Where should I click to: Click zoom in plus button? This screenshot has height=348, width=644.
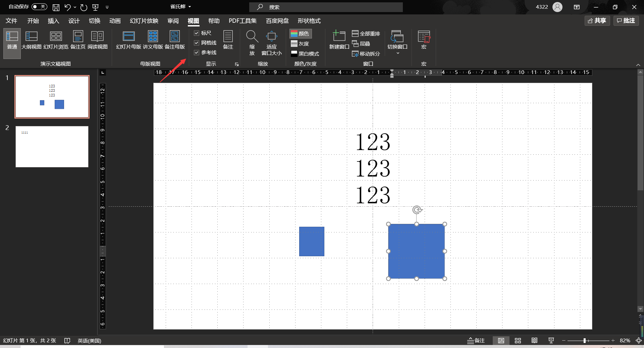pos(613,341)
